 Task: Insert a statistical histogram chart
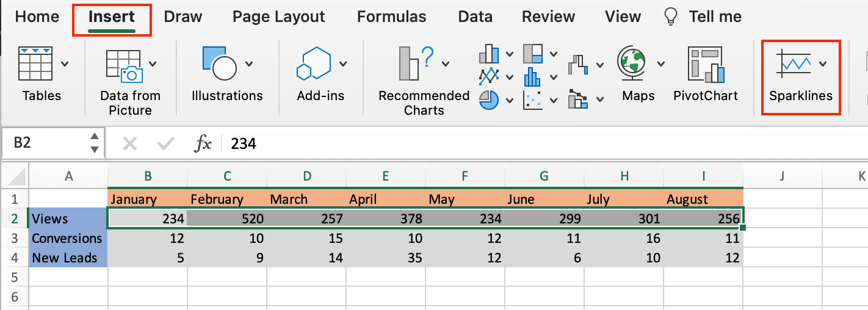pyautogui.click(x=533, y=77)
